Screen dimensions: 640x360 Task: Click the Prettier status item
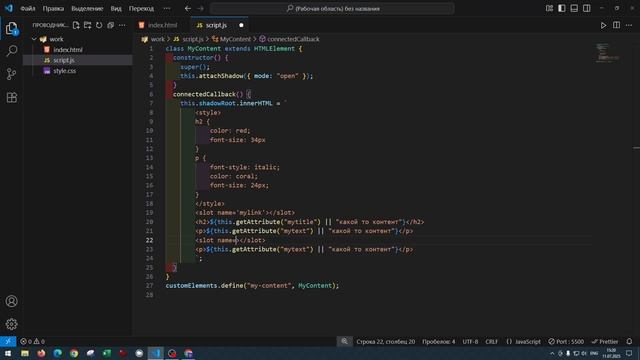[x=604, y=341]
